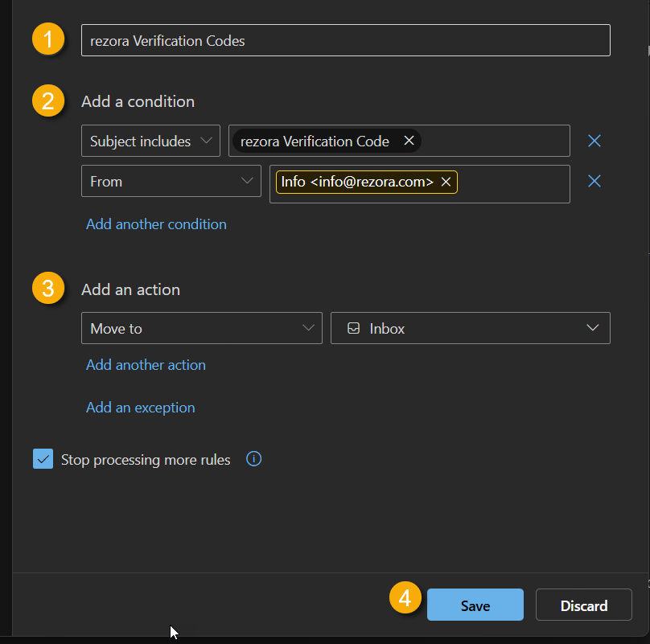650x644 pixels.
Task: Open the From condition dropdown
Action: [x=171, y=181]
